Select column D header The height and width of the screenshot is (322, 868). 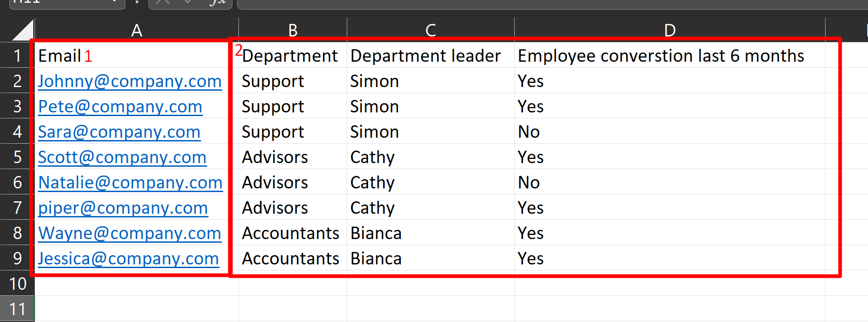tap(670, 30)
